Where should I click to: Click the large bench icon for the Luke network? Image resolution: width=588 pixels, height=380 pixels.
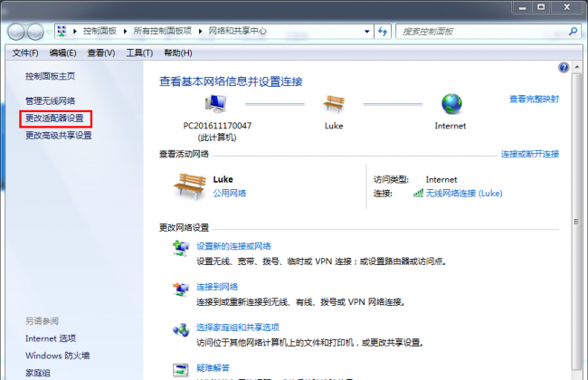pos(190,185)
